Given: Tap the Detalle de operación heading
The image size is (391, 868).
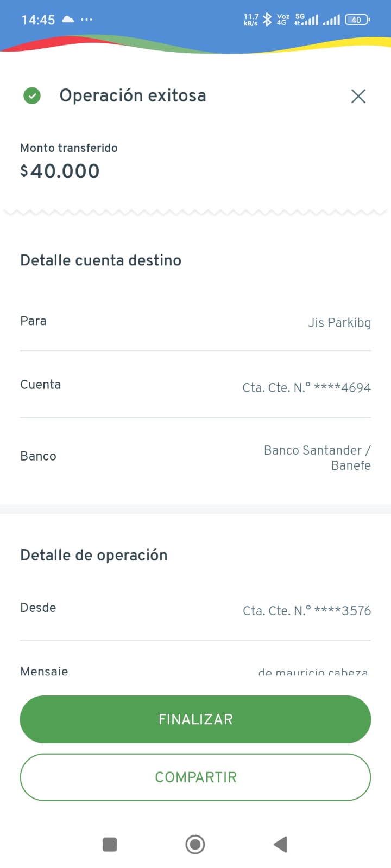Looking at the screenshot, I should tap(93, 555).
